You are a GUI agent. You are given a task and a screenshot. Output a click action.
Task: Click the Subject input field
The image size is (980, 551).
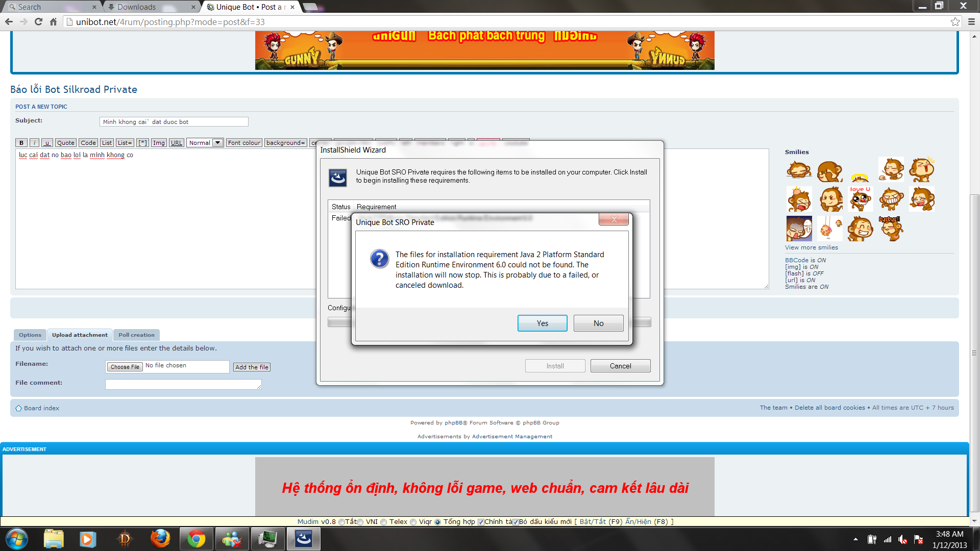[x=174, y=122]
